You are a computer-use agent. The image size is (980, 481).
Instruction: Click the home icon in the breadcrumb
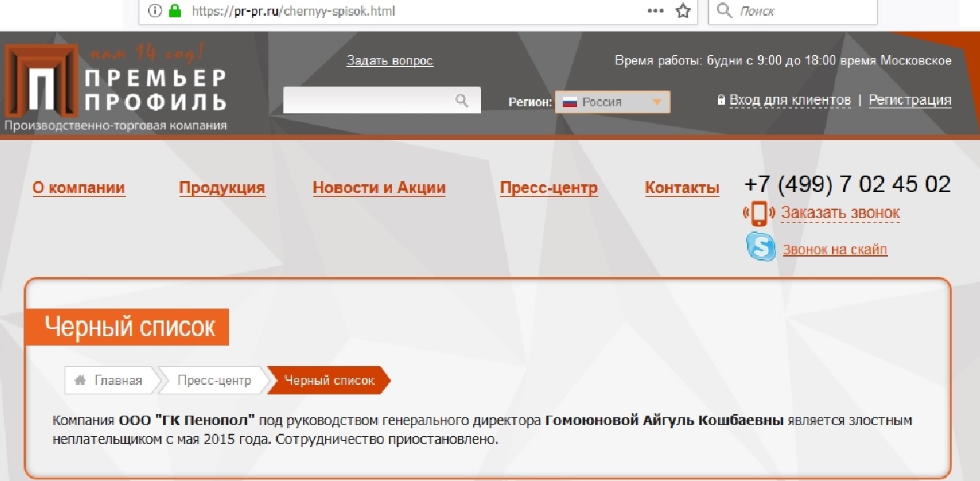[x=80, y=380]
